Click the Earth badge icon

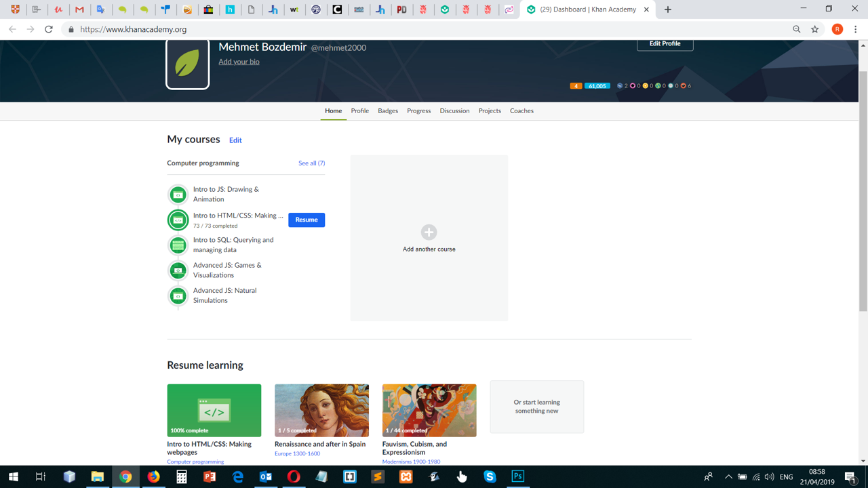pos(658,86)
